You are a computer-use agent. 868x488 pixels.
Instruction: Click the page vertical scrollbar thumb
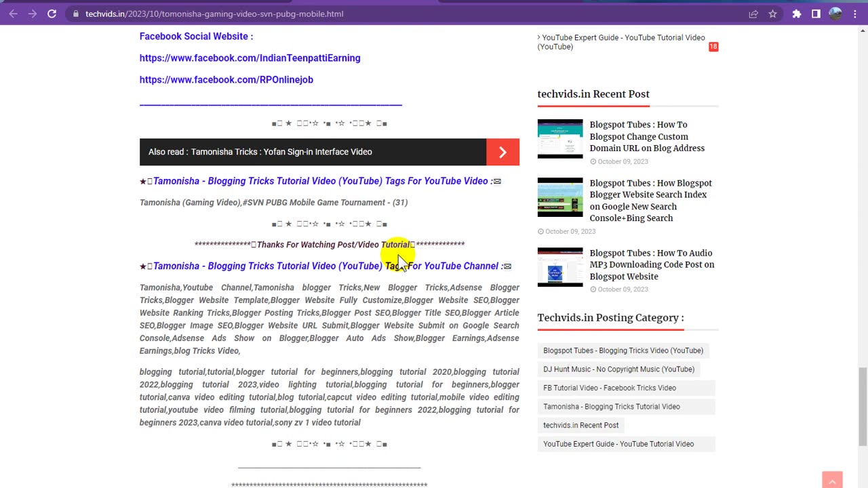[x=863, y=407]
